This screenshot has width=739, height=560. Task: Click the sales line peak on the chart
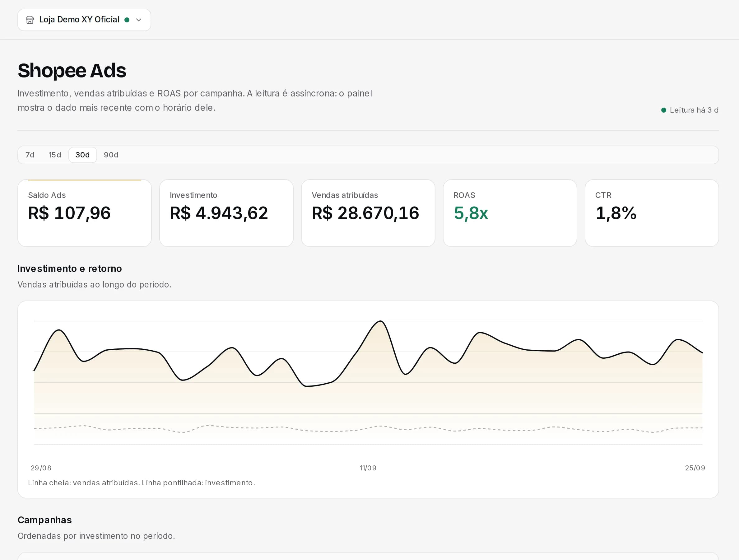(380, 321)
